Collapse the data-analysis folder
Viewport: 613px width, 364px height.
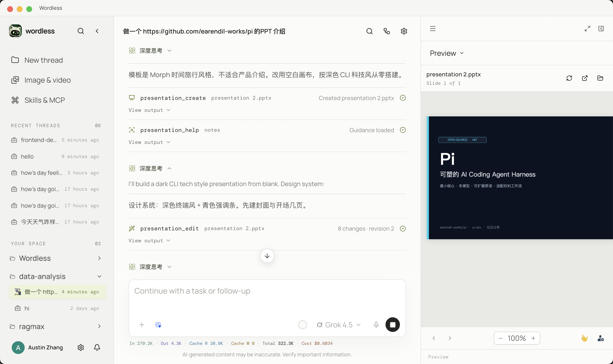55,276
